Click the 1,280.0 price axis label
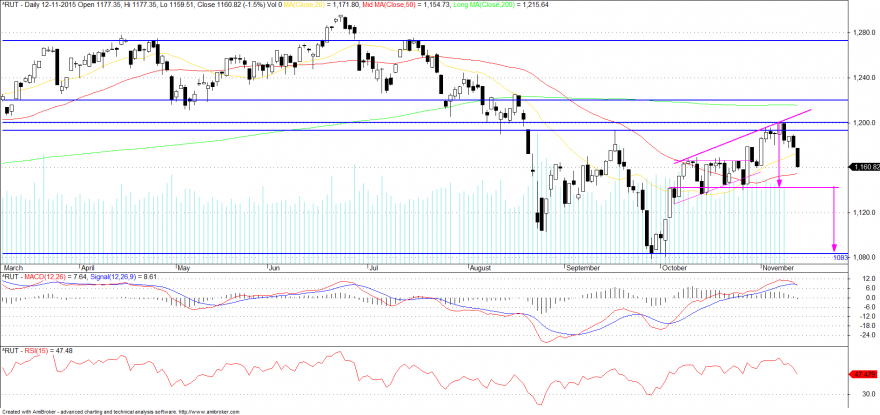 point(862,32)
